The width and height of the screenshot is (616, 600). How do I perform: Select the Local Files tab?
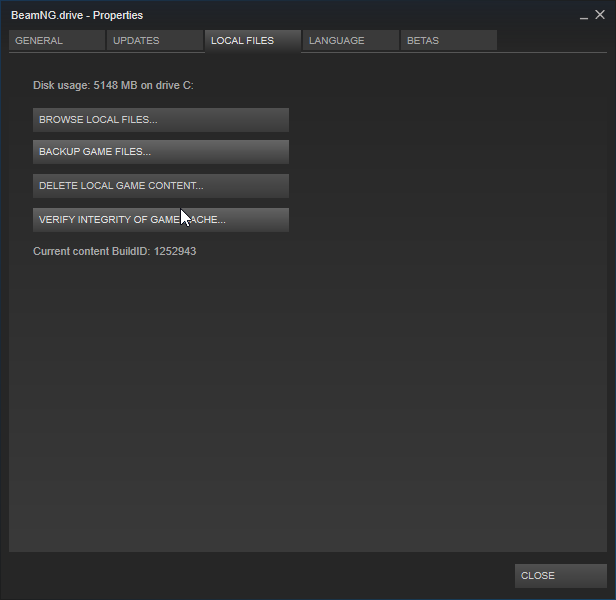pyautogui.click(x=253, y=41)
